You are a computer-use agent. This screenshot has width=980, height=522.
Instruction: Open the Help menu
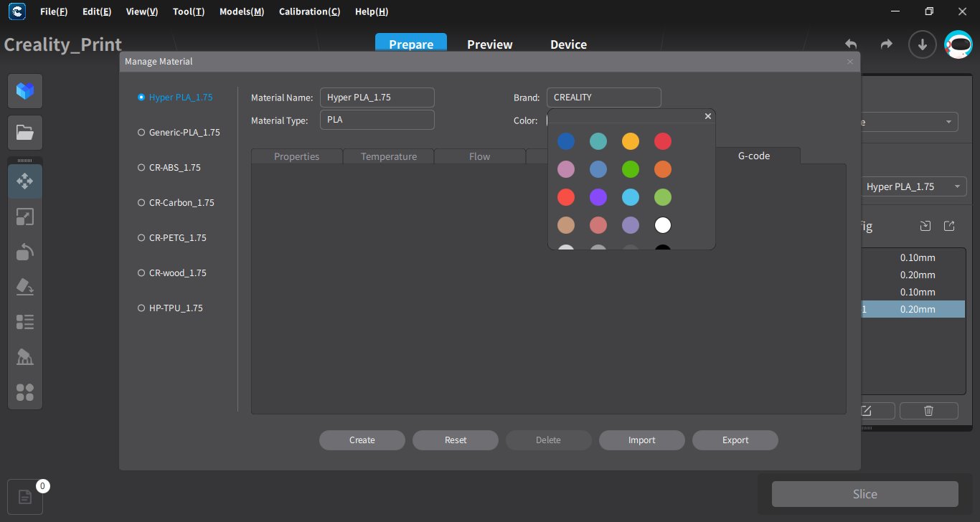point(372,11)
